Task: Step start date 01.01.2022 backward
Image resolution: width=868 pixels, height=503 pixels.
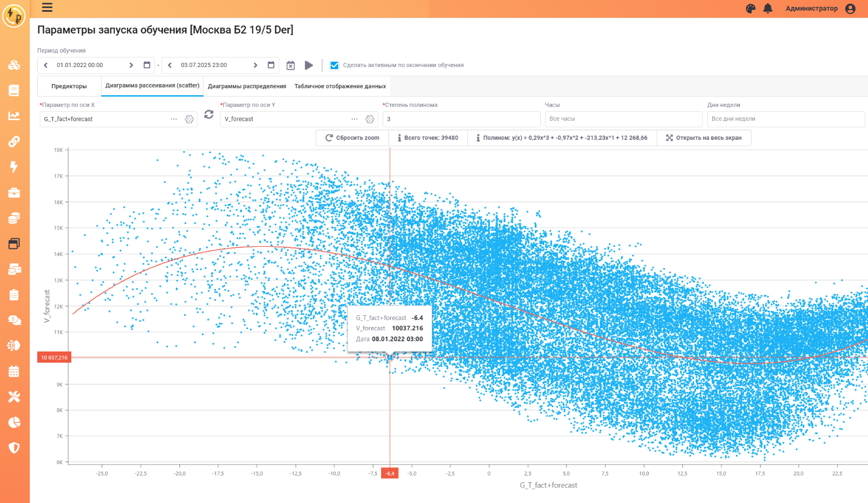Action: [46, 65]
